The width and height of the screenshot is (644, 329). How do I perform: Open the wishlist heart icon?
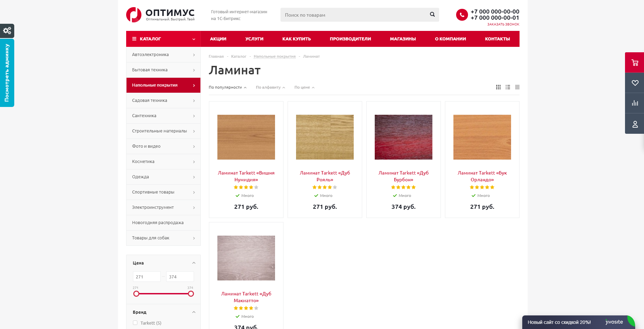coord(635,83)
